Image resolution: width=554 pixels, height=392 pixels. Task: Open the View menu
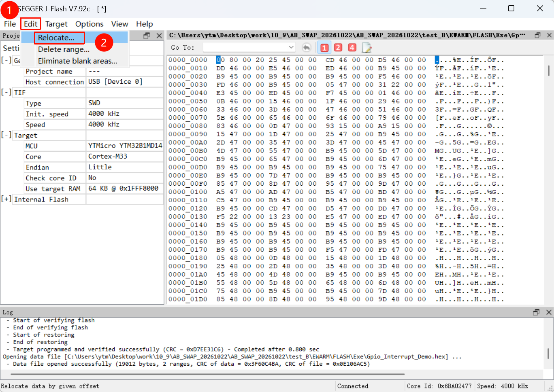pos(119,24)
